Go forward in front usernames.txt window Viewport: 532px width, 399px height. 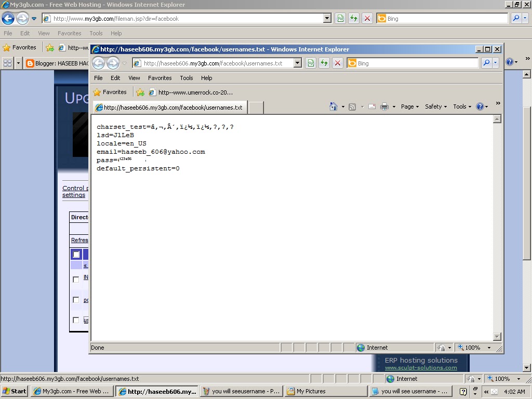click(x=113, y=63)
